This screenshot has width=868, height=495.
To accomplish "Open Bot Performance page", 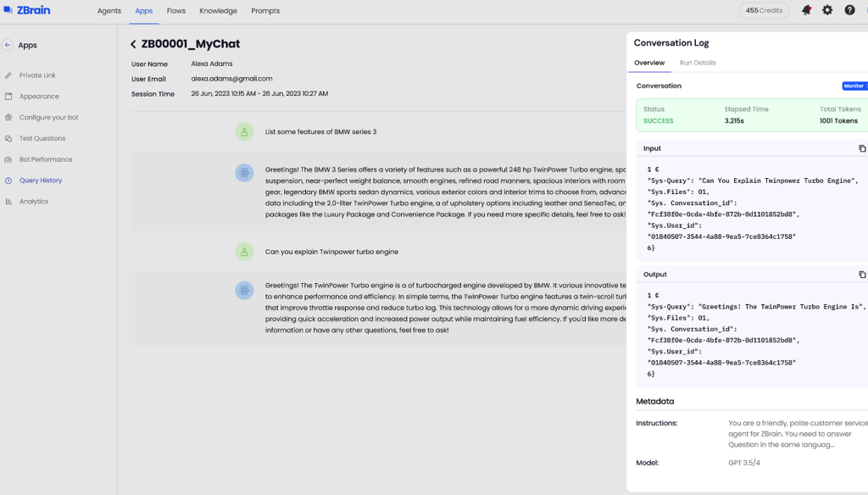I will 46,159.
